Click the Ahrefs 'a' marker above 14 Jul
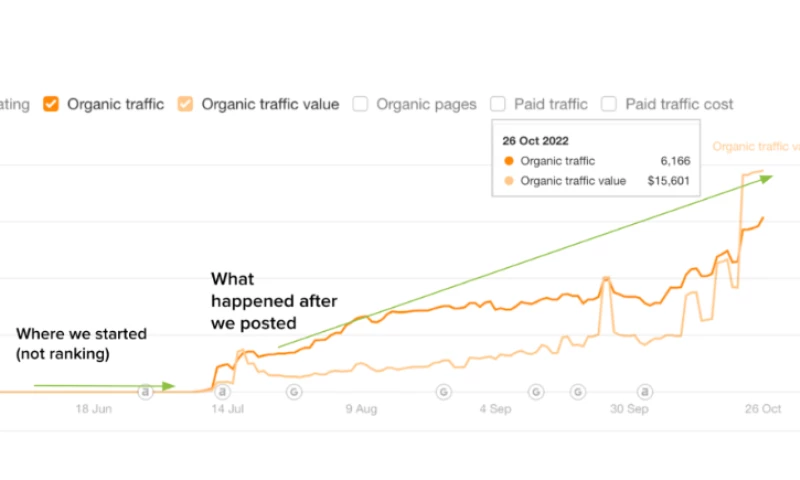 (222, 391)
